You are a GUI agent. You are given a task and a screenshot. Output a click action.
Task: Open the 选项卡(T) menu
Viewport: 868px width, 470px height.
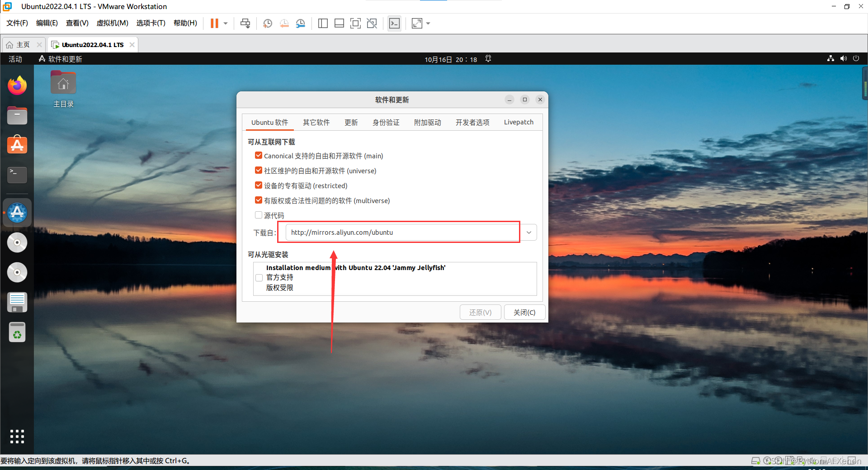(x=151, y=23)
